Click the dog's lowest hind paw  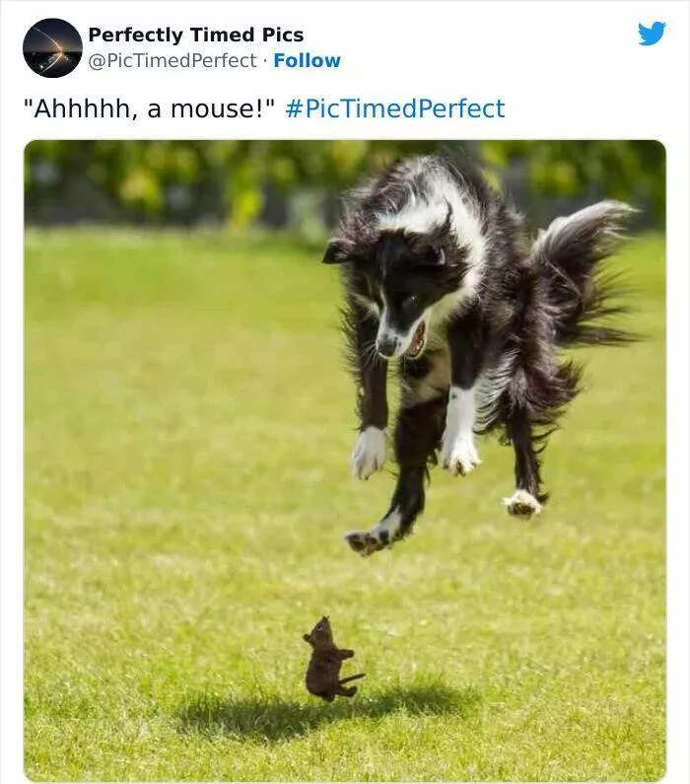tap(368, 541)
